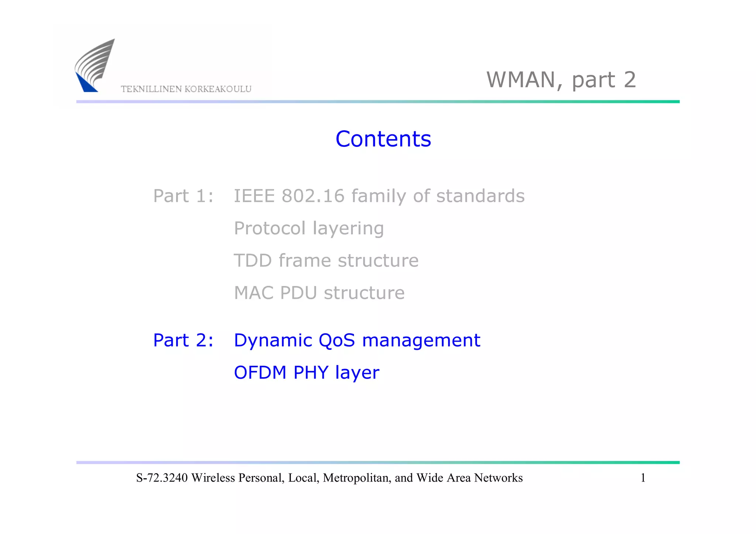
Task: Select the Protocol layering item
Action: [309, 228]
